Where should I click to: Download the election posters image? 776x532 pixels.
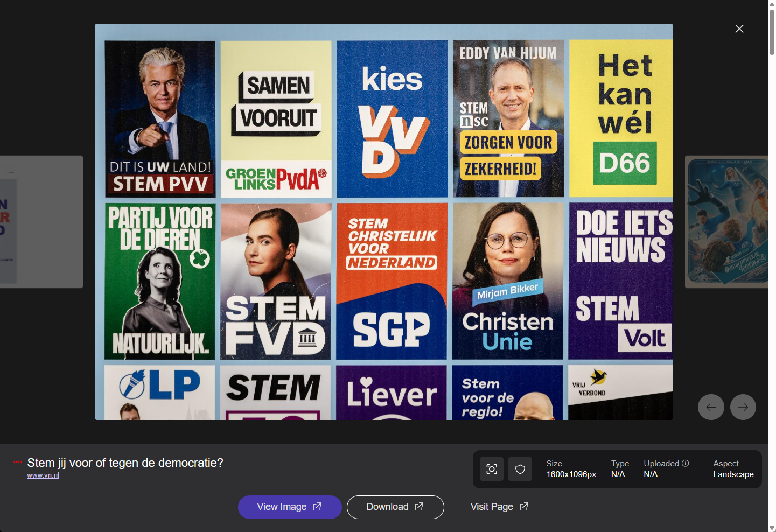coord(395,507)
